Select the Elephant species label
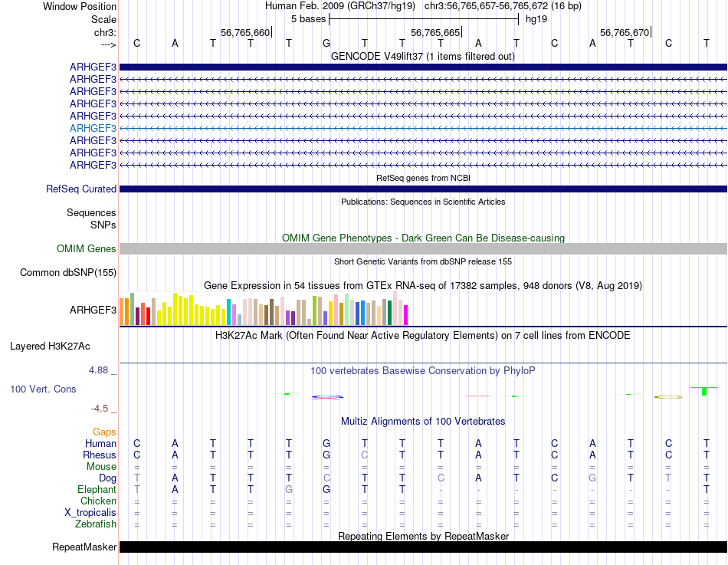This screenshot has height=565, width=728. coord(97,489)
